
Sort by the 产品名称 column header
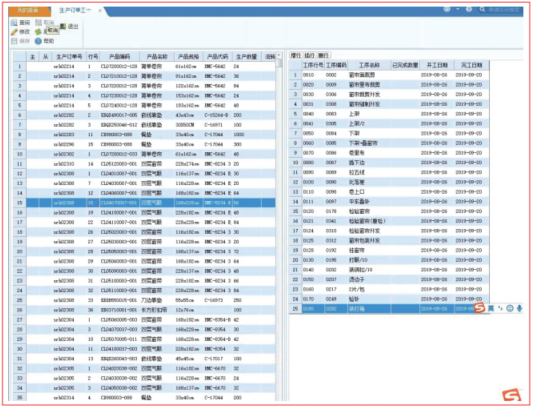tap(157, 57)
